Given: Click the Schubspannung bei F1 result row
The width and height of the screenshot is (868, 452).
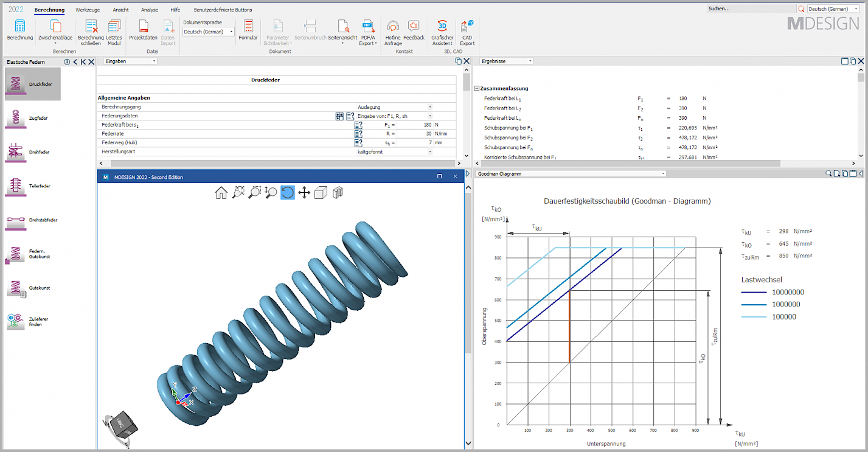Looking at the screenshot, I should [600, 128].
